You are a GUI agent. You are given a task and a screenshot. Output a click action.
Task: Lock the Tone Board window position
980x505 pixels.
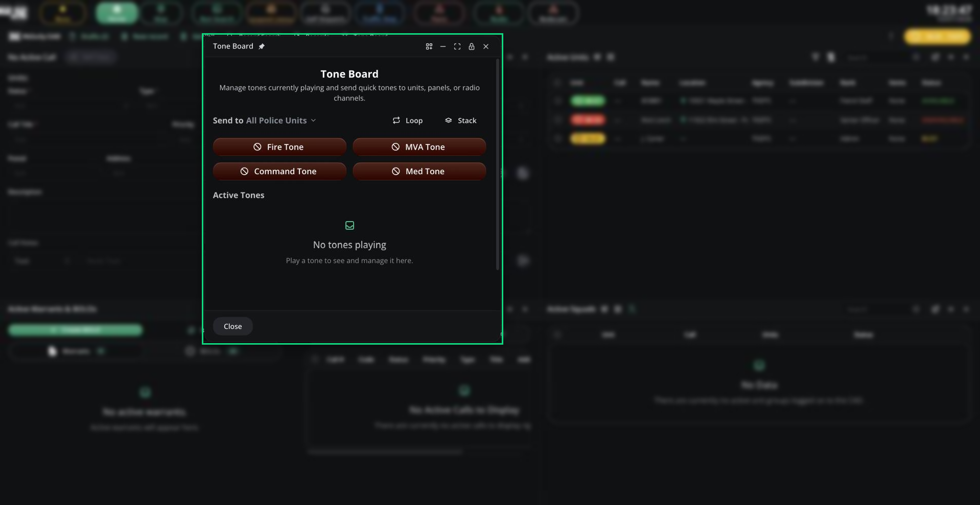[x=472, y=46]
